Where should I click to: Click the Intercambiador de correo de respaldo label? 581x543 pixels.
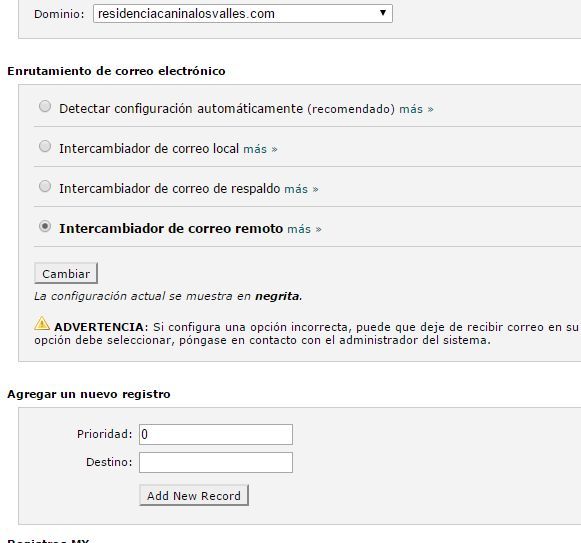click(x=170, y=189)
